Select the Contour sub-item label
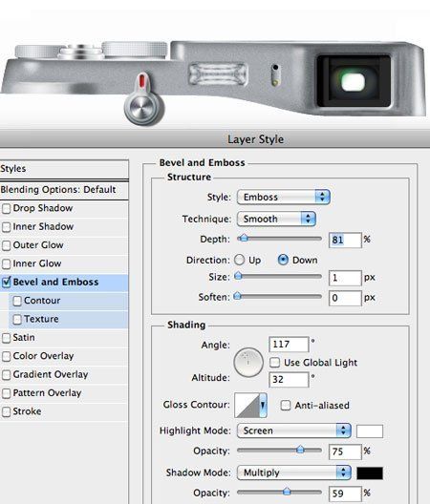The width and height of the screenshot is (430, 504). point(42,301)
